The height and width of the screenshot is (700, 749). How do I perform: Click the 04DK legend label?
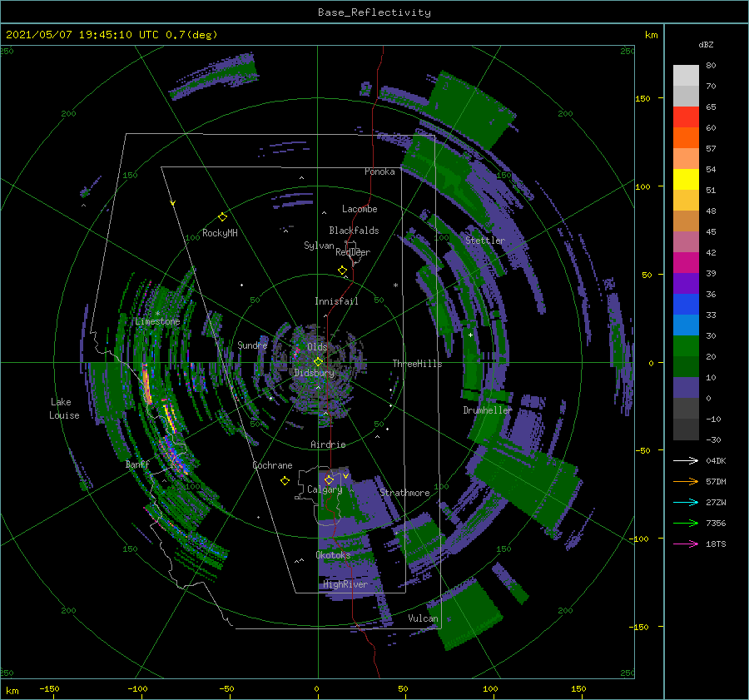coord(716,461)
